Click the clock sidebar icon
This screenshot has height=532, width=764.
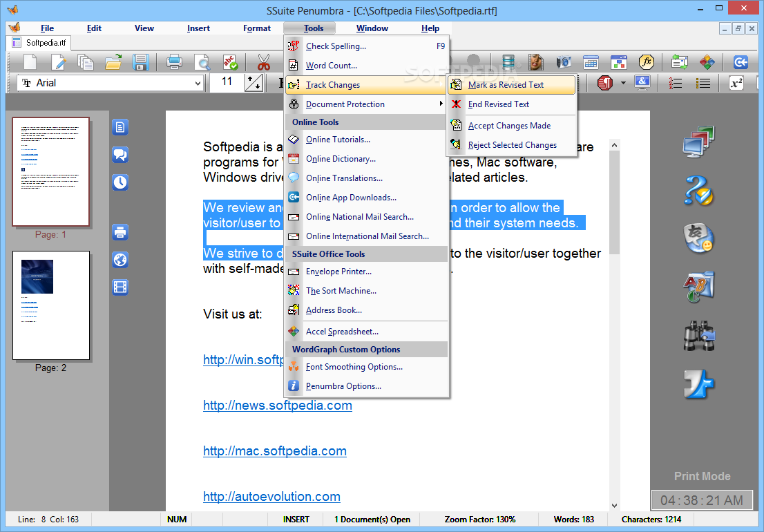[x=120, y=182]
